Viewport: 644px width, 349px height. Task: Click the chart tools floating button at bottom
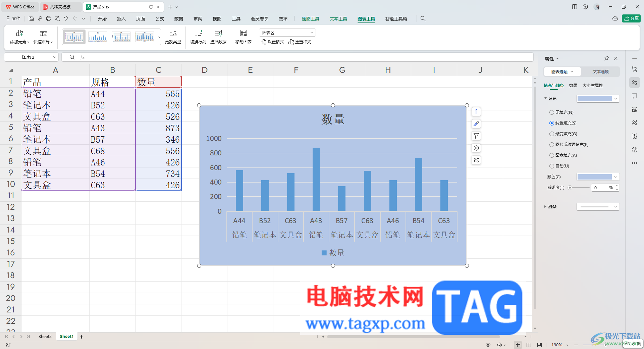coord(476,160)
